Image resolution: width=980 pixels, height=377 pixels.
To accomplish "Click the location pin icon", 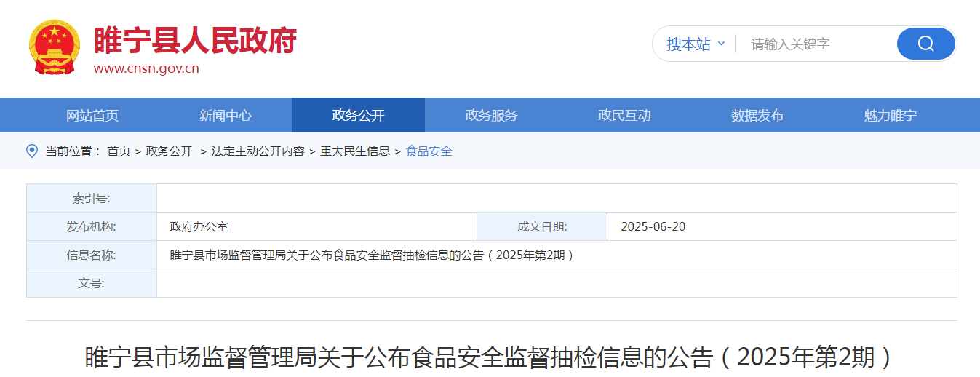I will tap(32, 151).
